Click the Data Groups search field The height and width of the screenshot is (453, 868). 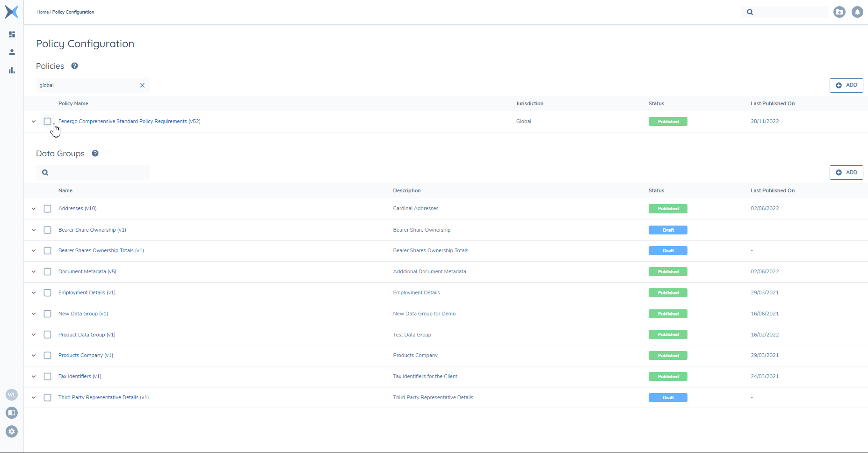(x=98, y=173)
